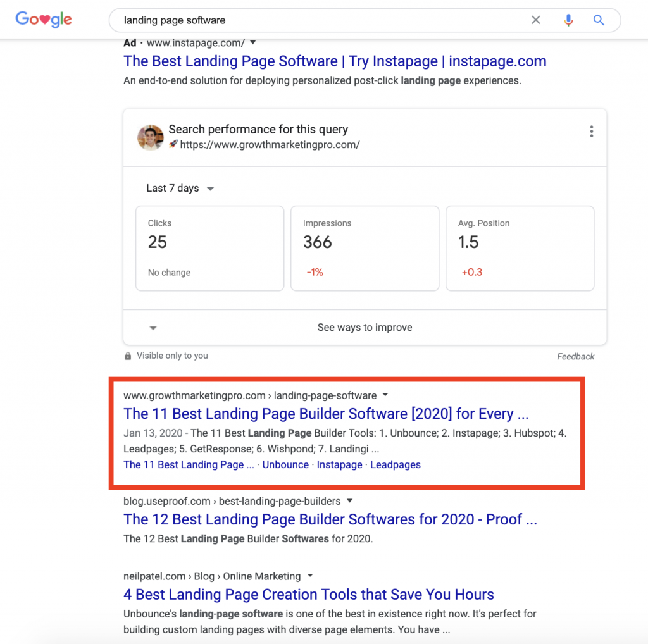Click See ways to improve text

pyautogui.click(x=364, y=328)
